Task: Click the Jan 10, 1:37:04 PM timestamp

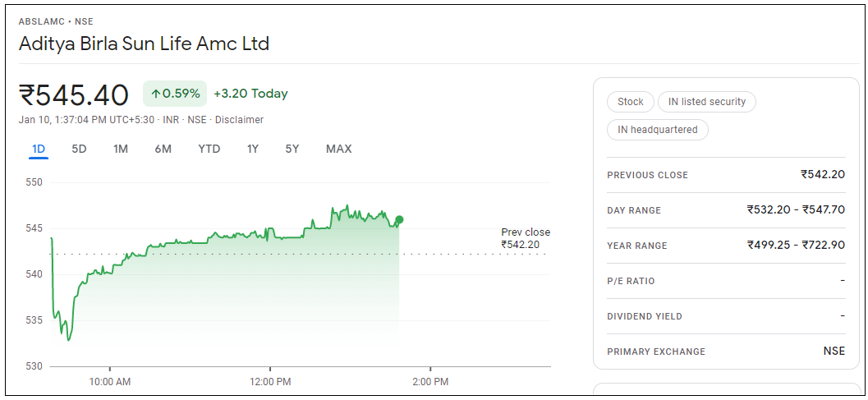Action: [87, 120]
